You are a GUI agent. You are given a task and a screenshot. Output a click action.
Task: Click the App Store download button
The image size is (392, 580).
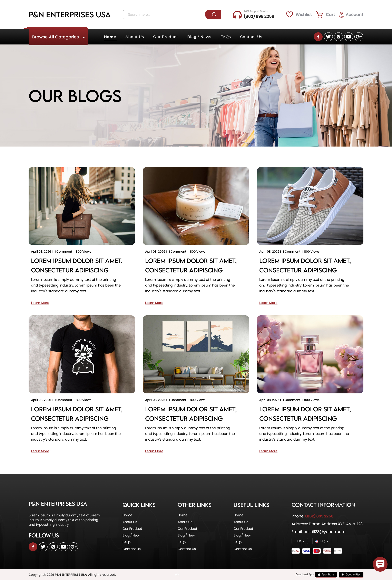click(326, 574)
